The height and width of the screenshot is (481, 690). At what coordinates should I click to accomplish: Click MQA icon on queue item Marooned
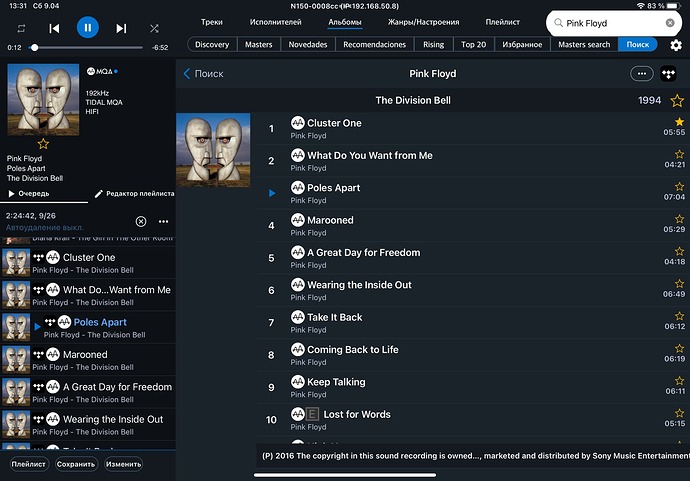click(53, 354)
